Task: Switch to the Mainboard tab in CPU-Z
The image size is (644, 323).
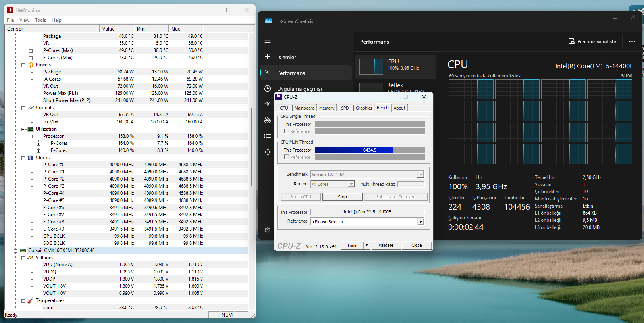Action: (x=304, y=108)
